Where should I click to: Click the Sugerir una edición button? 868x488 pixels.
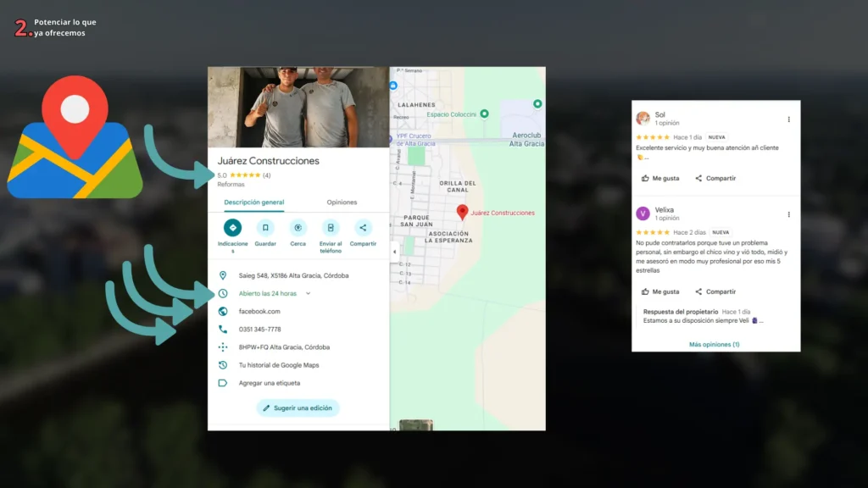pos(298,408)
